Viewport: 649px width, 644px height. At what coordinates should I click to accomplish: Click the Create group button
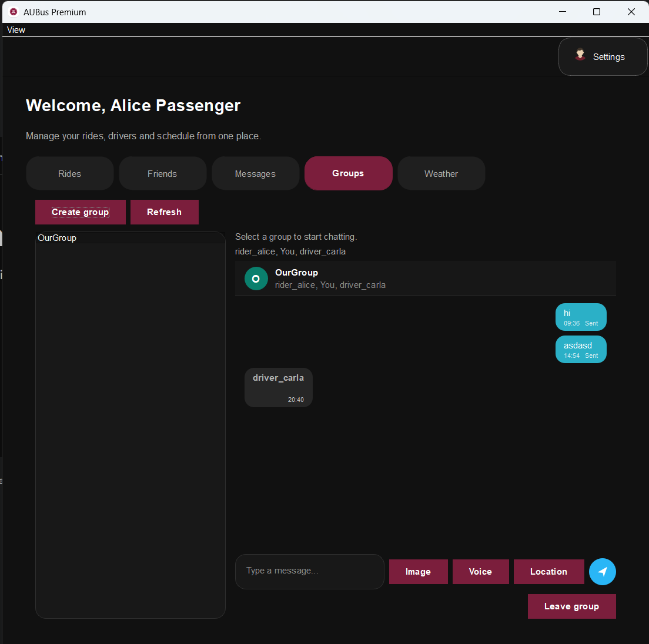[x=81, y=212]
